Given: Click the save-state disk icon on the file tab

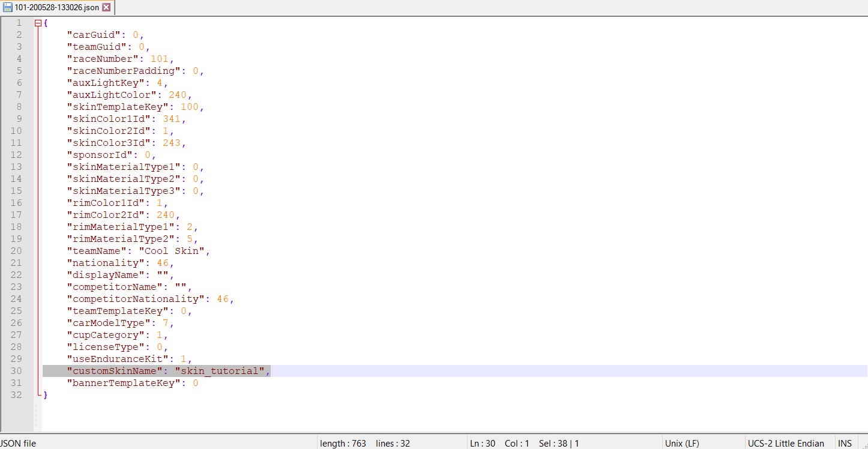Looking at the screenshot, I should (x=8, y=8).
